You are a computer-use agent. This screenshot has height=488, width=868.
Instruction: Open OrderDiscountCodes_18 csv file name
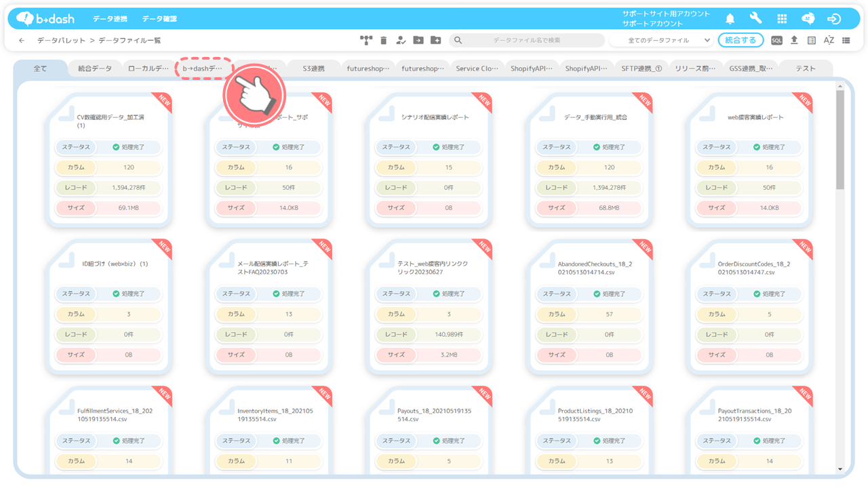[754, 268]
